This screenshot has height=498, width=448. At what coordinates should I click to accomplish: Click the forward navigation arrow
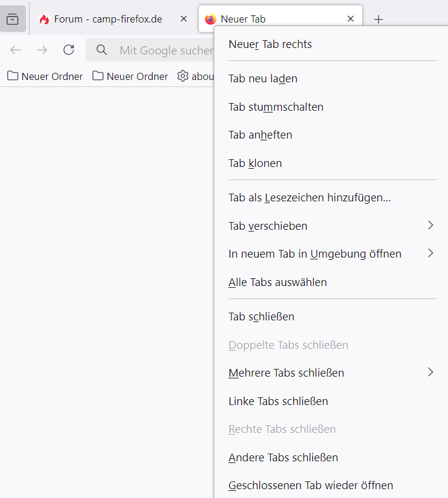coord(42,50)
